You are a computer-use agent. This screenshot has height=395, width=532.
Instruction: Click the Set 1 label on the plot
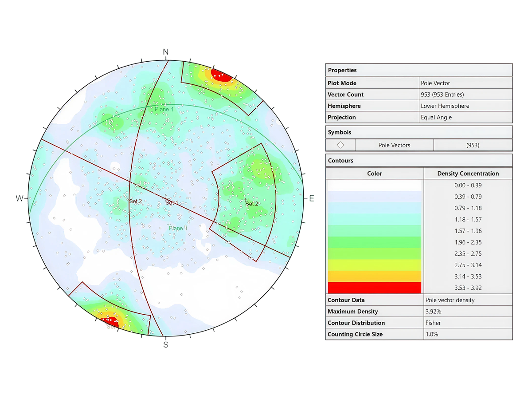[x=172, y=203]
